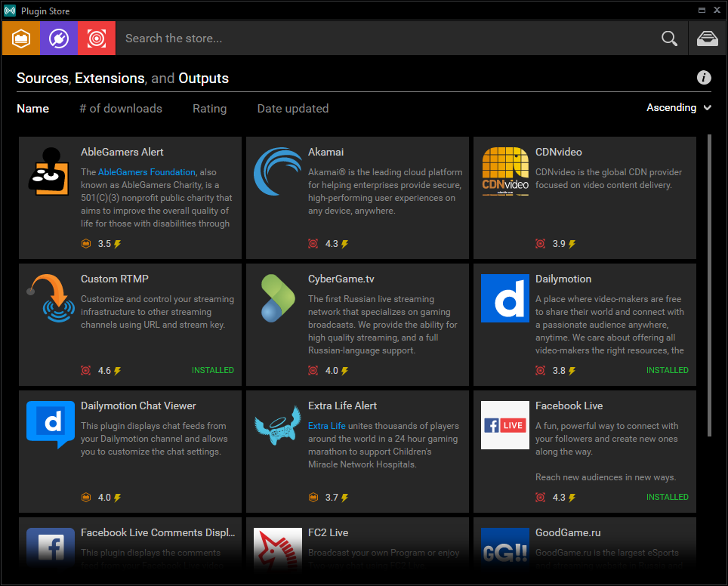Click the search magnifier icon
The image size is (728, 586).
[669, 38]
